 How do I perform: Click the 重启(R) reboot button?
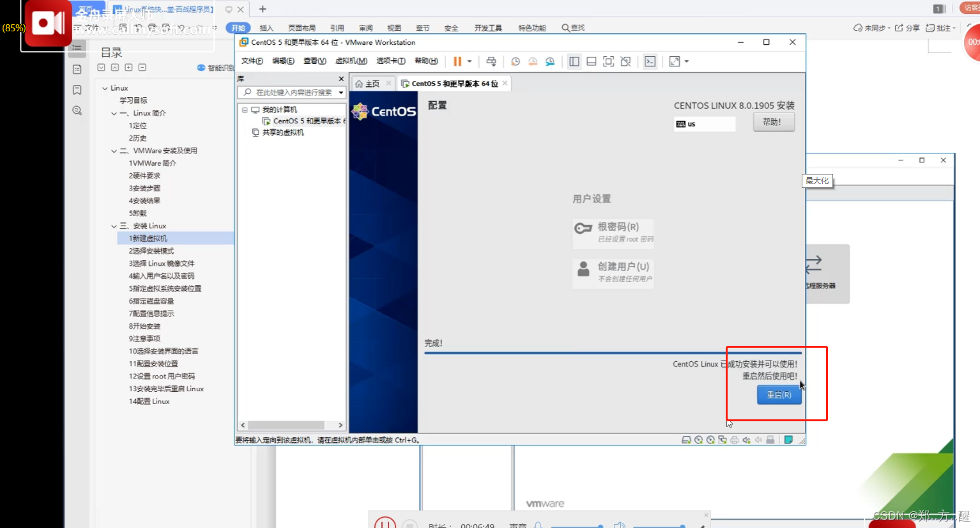(x=779, y=395)
